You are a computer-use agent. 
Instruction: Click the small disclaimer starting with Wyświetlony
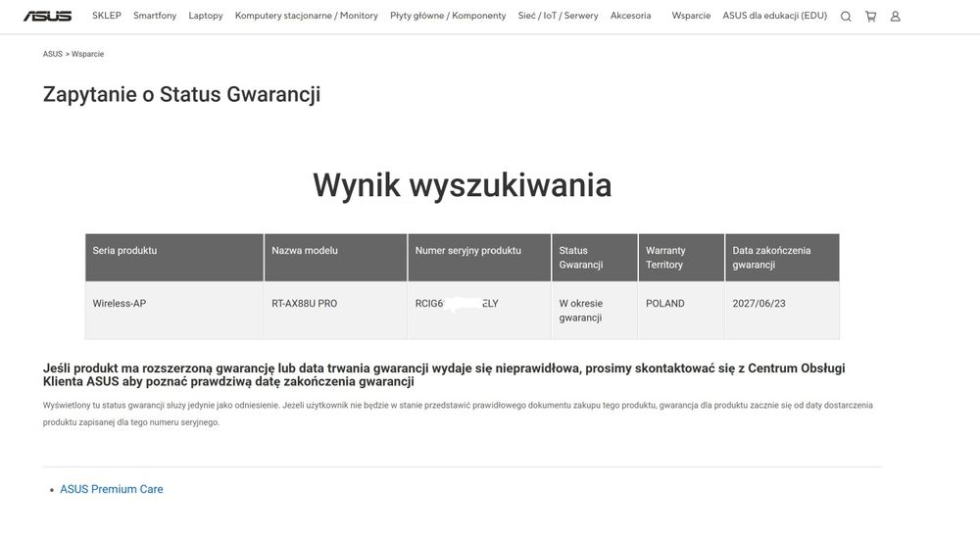pos(458,414)
